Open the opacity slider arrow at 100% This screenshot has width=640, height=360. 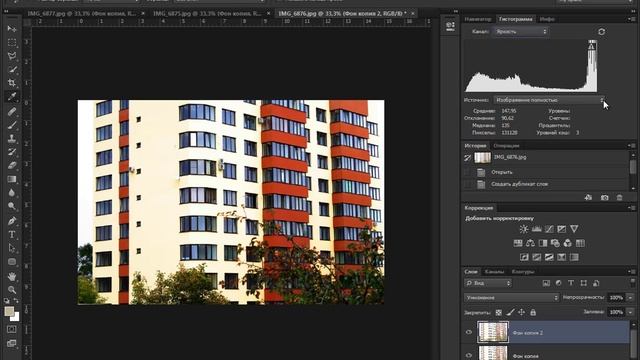coord(631,298)
